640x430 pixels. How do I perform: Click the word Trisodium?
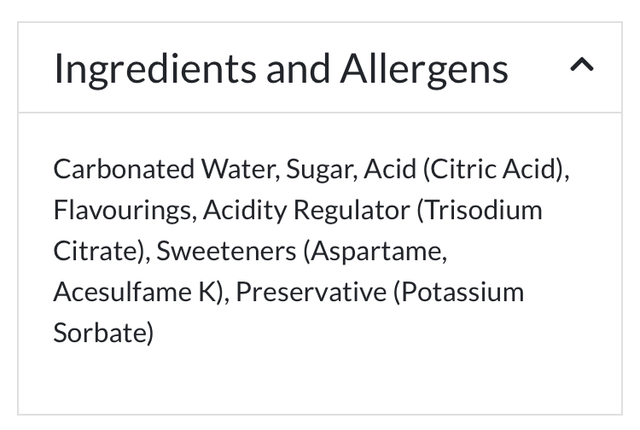[482, 210]
